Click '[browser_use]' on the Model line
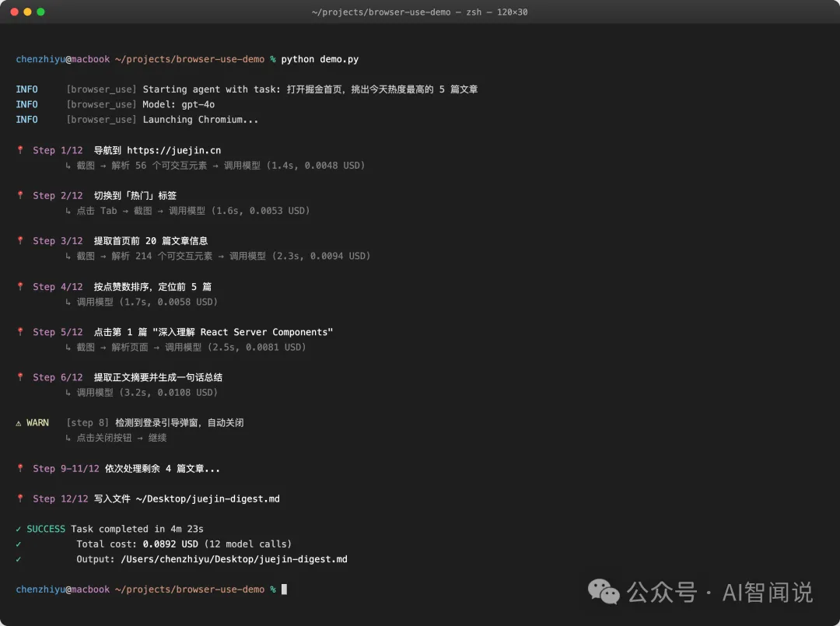840x626 pixels. (101, 104)
